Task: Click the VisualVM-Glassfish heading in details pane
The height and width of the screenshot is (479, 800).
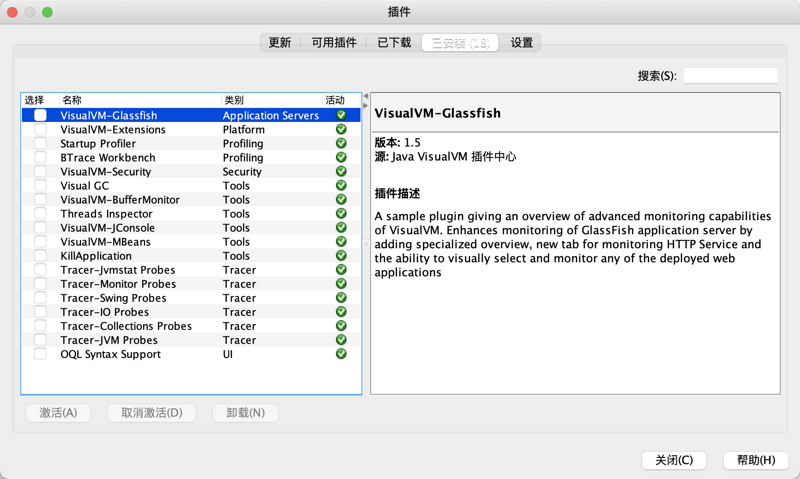Action: (x=438, y=113)
